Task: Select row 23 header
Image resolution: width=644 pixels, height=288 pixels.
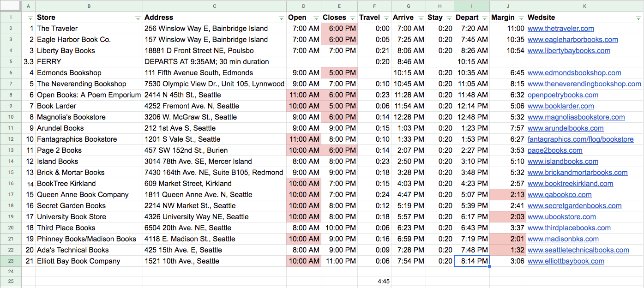Action: pyautogui.click(x=11, y=261)
